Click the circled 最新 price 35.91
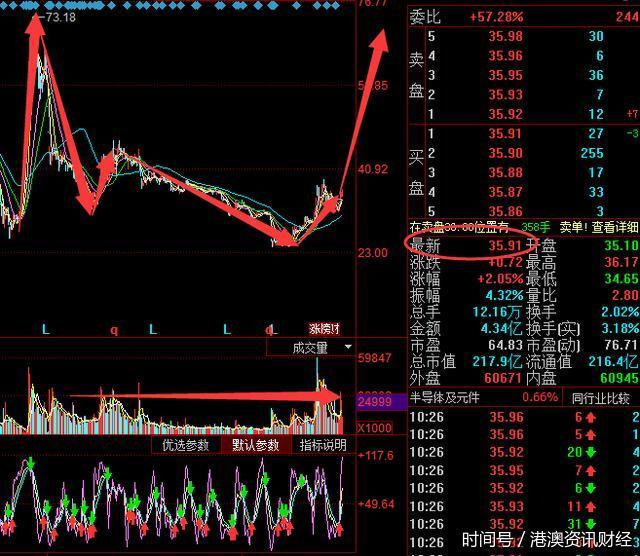Screen dimensions: 640x556 click(x=505, y=245)
